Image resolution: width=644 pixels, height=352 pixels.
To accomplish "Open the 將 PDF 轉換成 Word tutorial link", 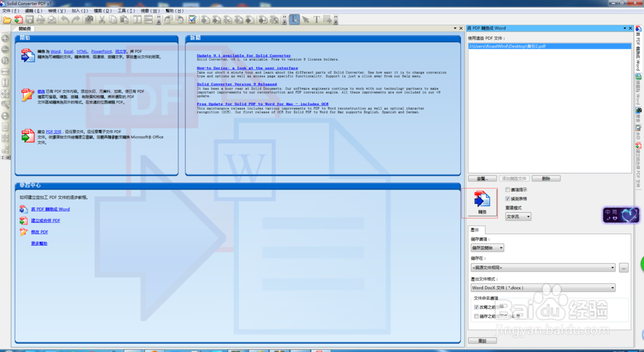I will [50, 210].
